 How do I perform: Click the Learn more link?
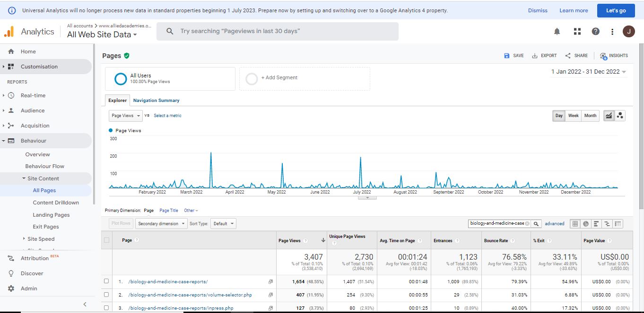pyautogui.click(x=574, y=10)
